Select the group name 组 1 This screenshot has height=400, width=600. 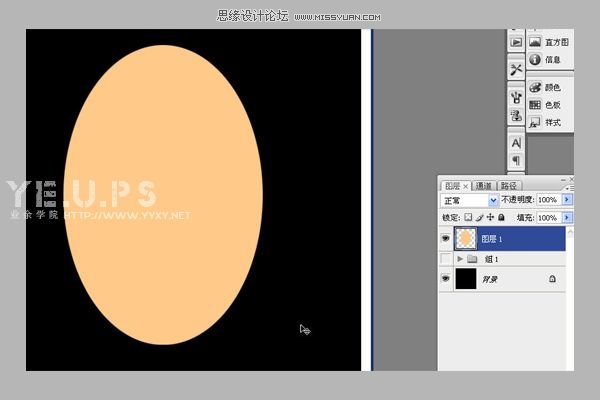492,259
